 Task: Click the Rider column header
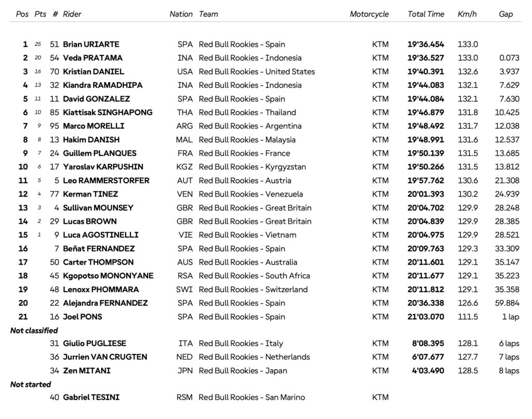click(72, 14)
